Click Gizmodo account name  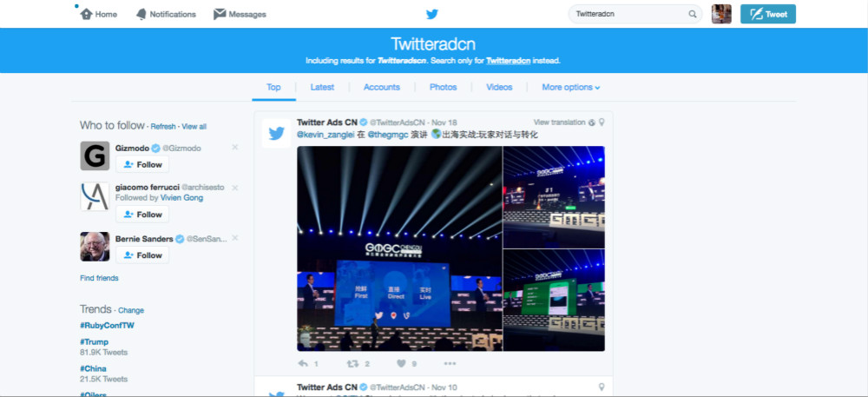click(133, 148)
